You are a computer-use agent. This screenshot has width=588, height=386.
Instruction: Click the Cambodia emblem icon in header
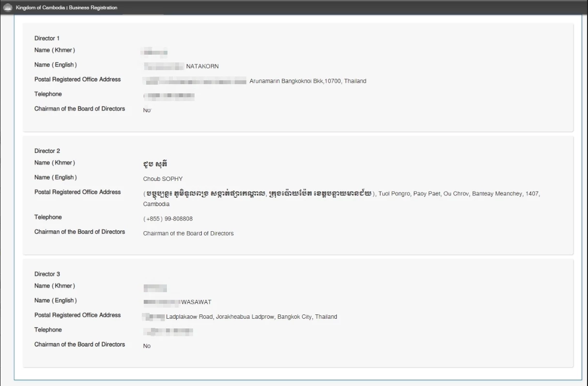tap(8, 8)
